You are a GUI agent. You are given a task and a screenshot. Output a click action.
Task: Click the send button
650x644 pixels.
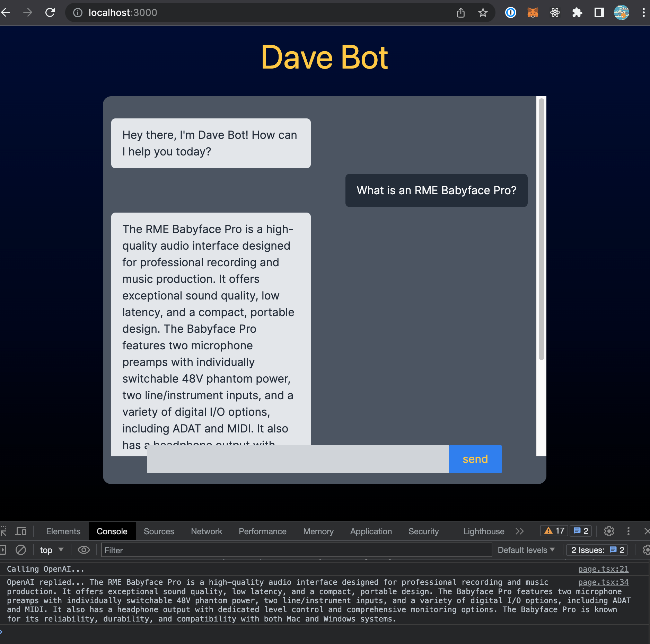click(475, 459)
